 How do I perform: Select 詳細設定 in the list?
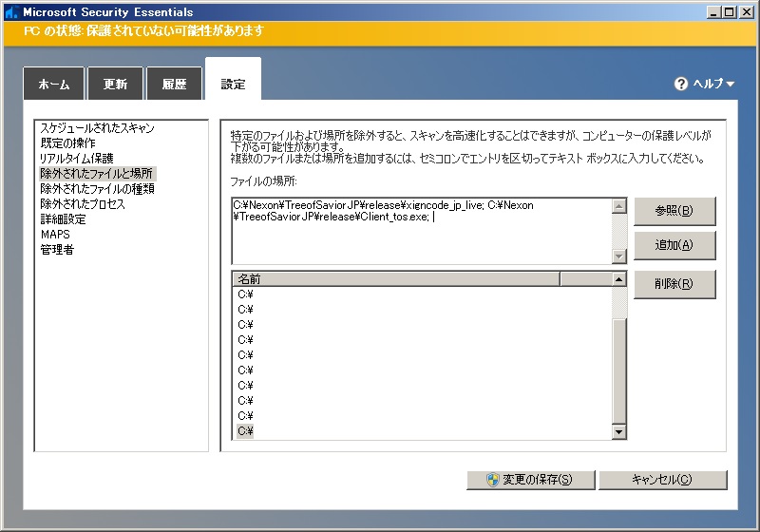tap(63, 219)
